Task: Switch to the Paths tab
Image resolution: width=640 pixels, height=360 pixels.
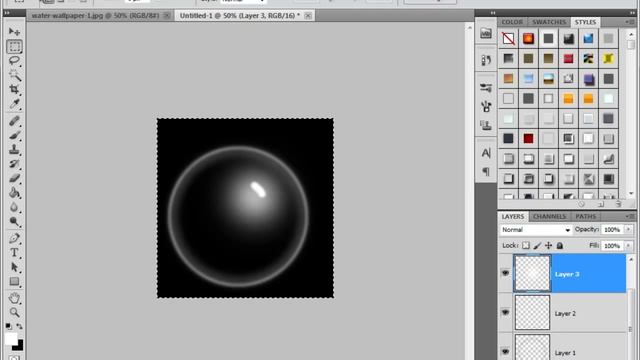Action: [x=585, y=216]
